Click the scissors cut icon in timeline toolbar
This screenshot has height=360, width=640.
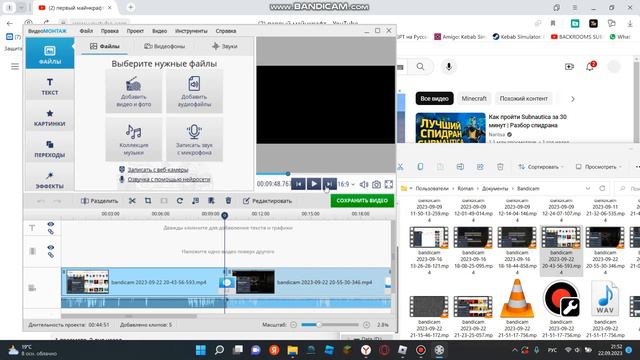pyautogui.click(x=132, y=201)
